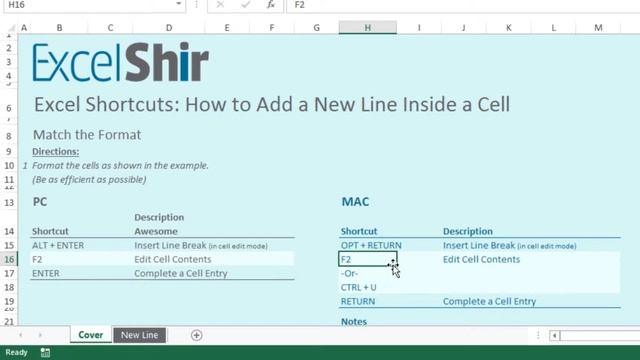Click the macro recording icon in status bar

(x=45, y=353)
